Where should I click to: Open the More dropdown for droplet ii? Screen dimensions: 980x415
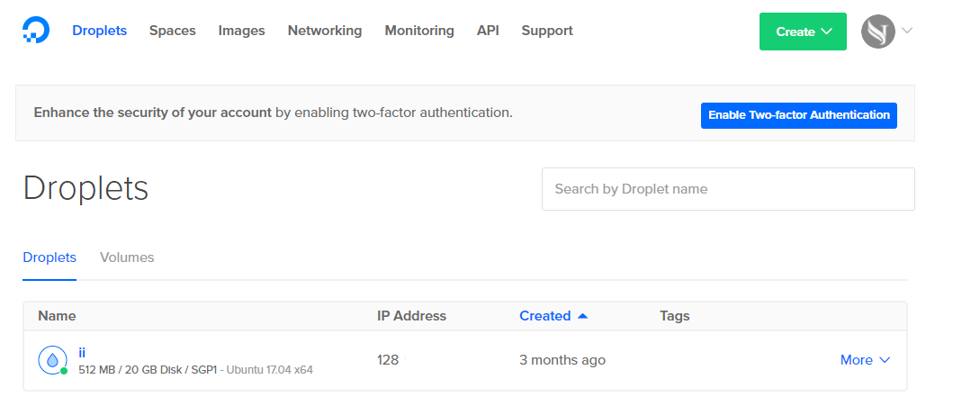pyautogui.click(x=865, y=360)
